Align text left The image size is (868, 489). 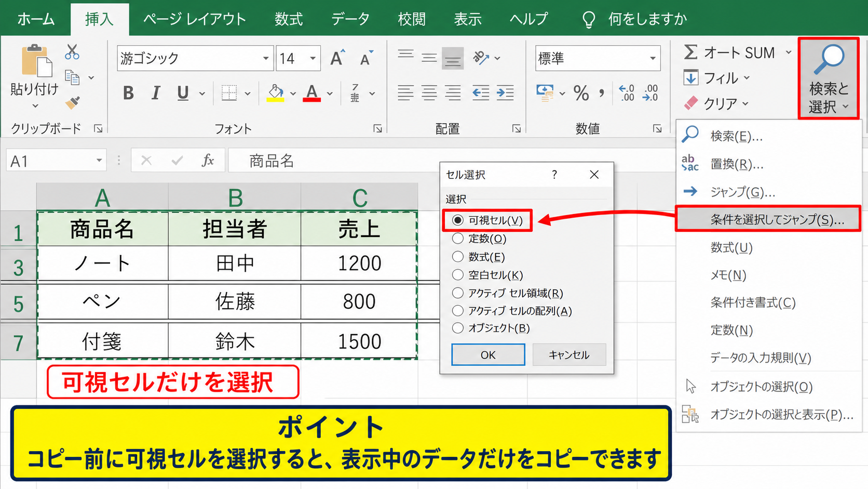405,93
